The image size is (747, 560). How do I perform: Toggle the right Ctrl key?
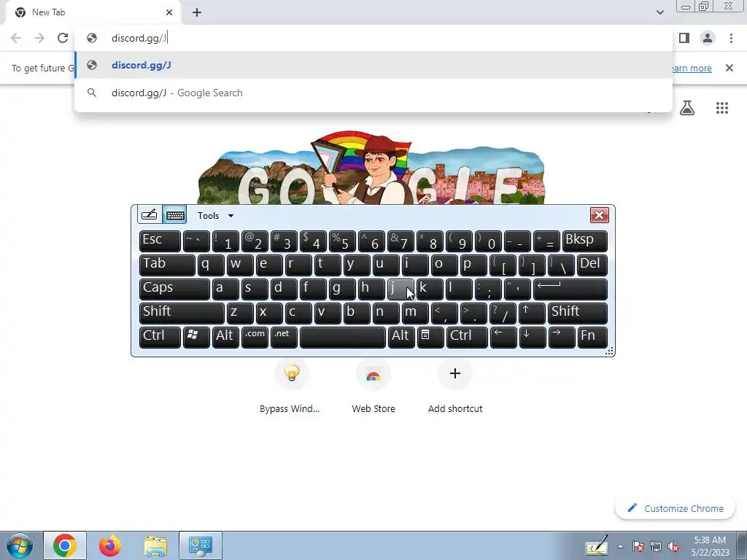(467, 338)
